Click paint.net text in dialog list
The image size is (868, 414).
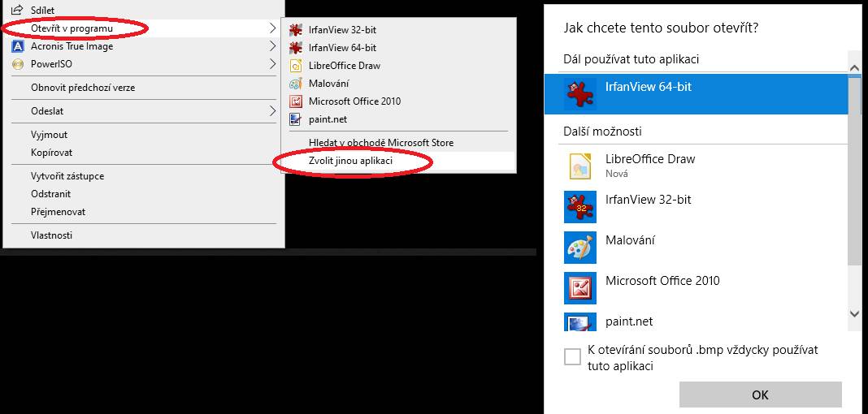click(x=629, y=321)
